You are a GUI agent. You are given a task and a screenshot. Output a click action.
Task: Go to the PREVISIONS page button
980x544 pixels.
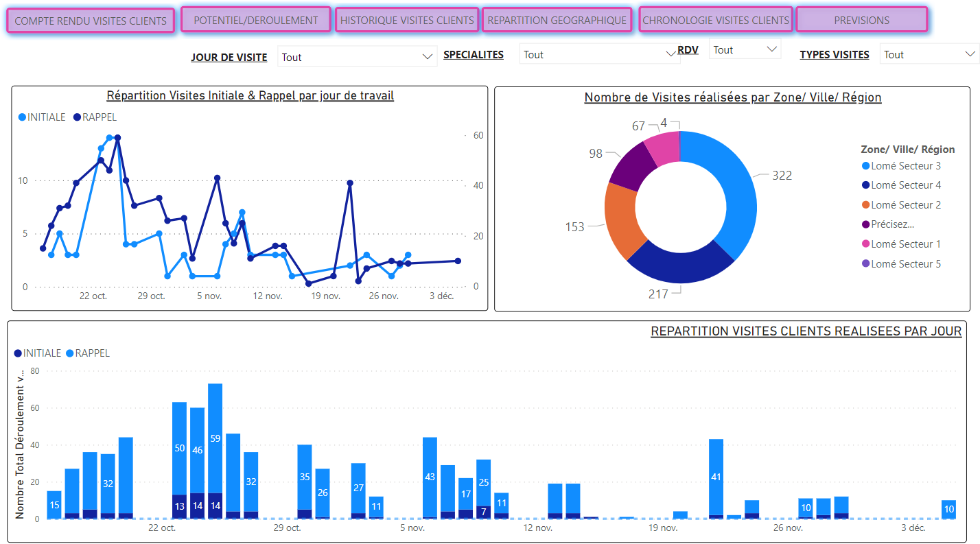[x=861, y=20]
